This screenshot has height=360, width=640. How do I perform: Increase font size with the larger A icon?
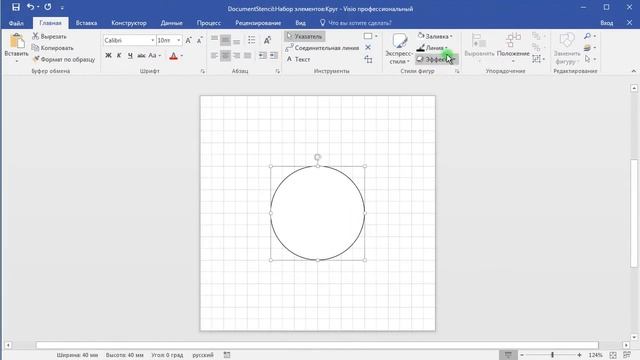pos(188,40)
